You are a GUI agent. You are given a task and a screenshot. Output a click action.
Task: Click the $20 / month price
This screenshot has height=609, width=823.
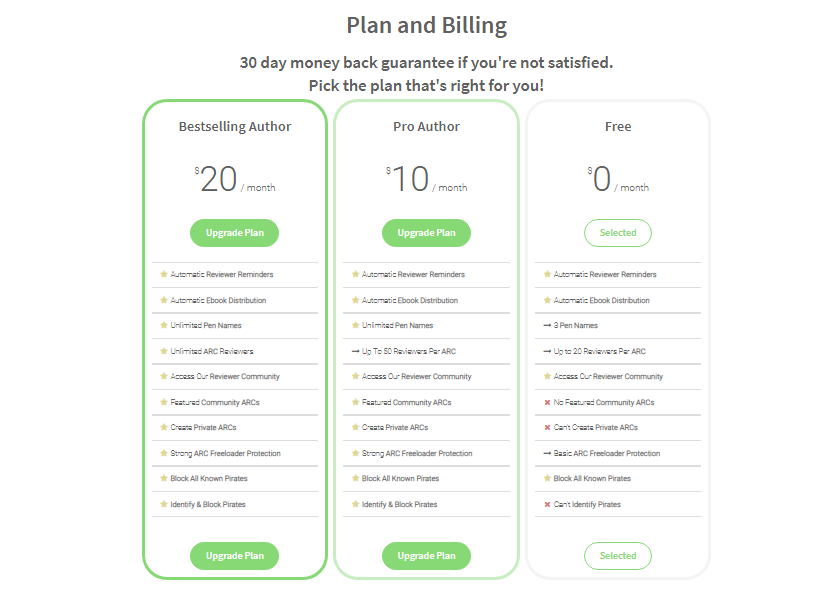(235, 180)
